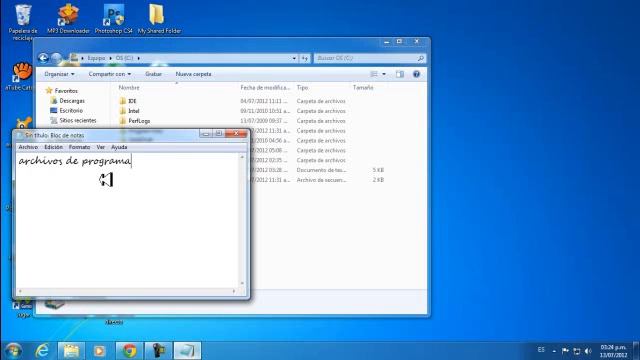Viewport: 640px width, 360px height.
Task: Sort by the Tamaño column header
Action: click(x=363, y=87)
